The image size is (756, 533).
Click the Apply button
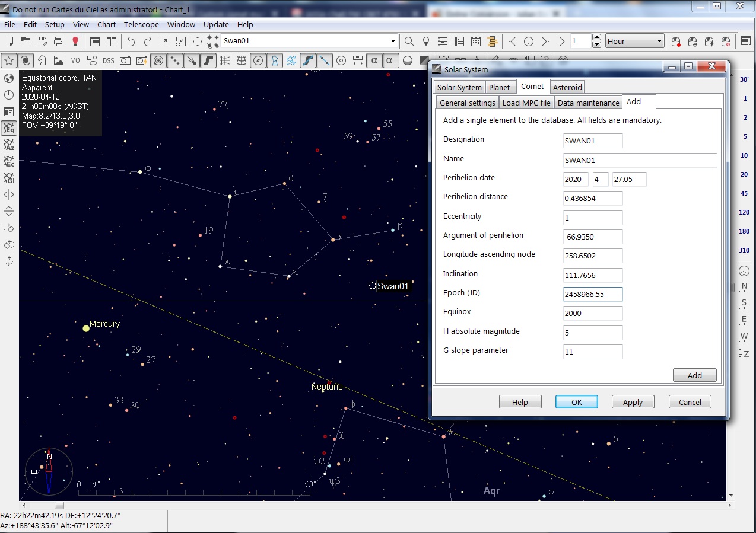pyautogui.click(x=633, y=402)
